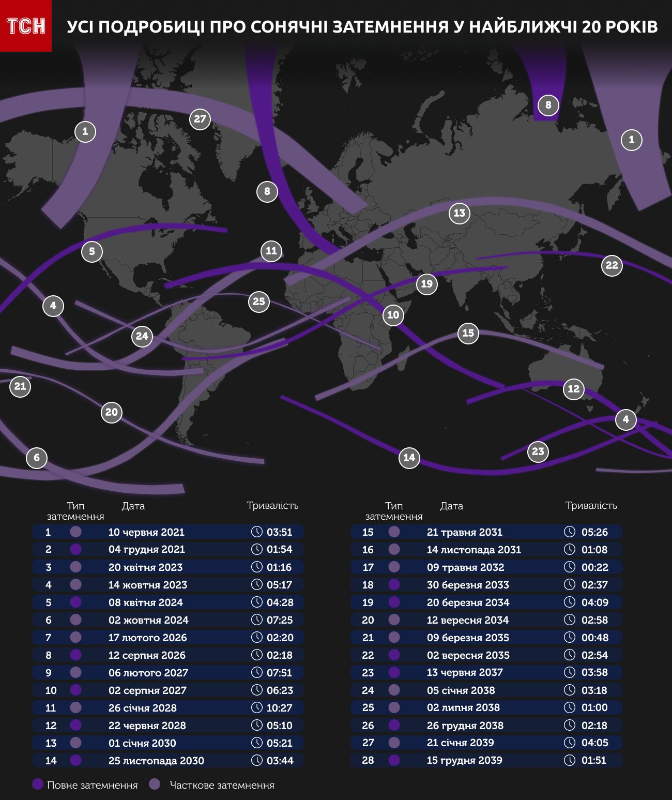This screenshot has height=800, width=672.
Task: Click the TCH logo in the corner
Action: [x=26, y=26]
